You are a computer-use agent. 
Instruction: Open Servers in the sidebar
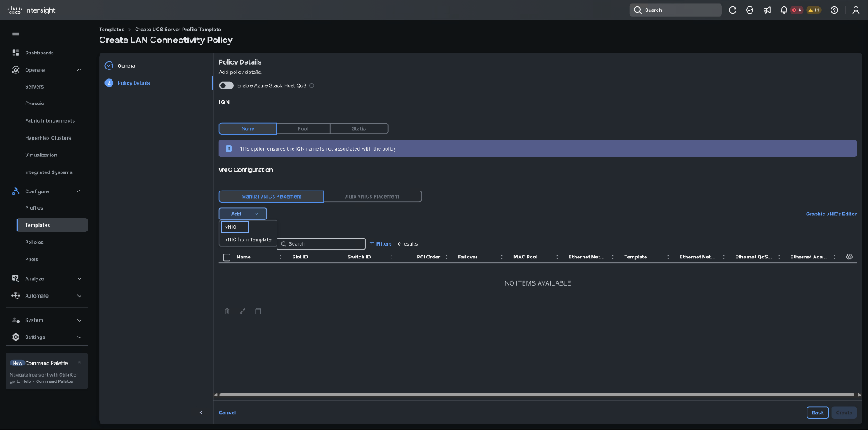pos(34,86)
